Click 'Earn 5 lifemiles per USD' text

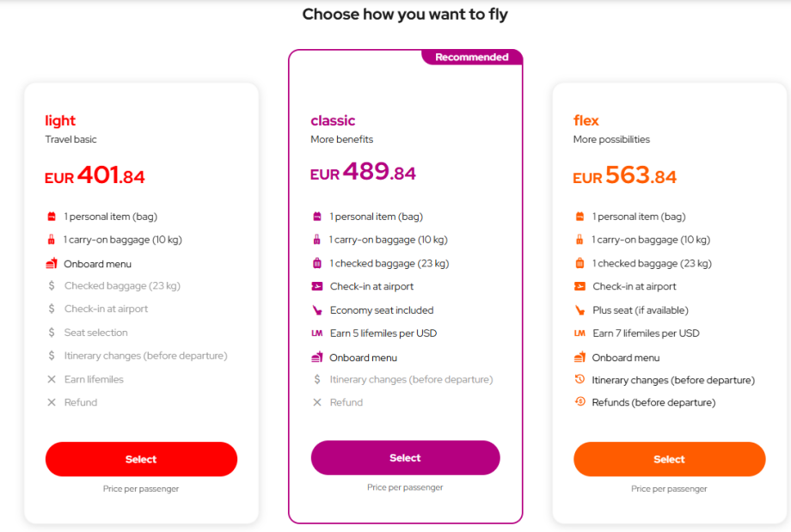383,333
